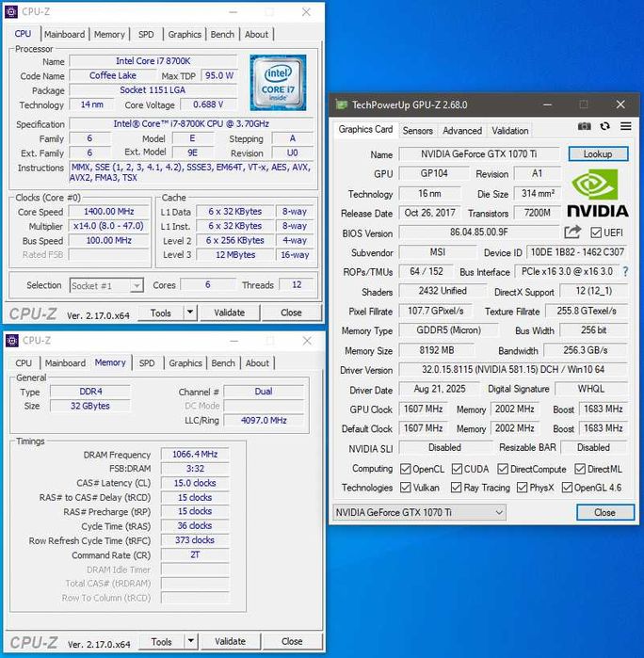The height and width of the screenshot is (658, 644).
Task: Click BIOS Version field 86.04.85.00.9F
Action: 479,233
